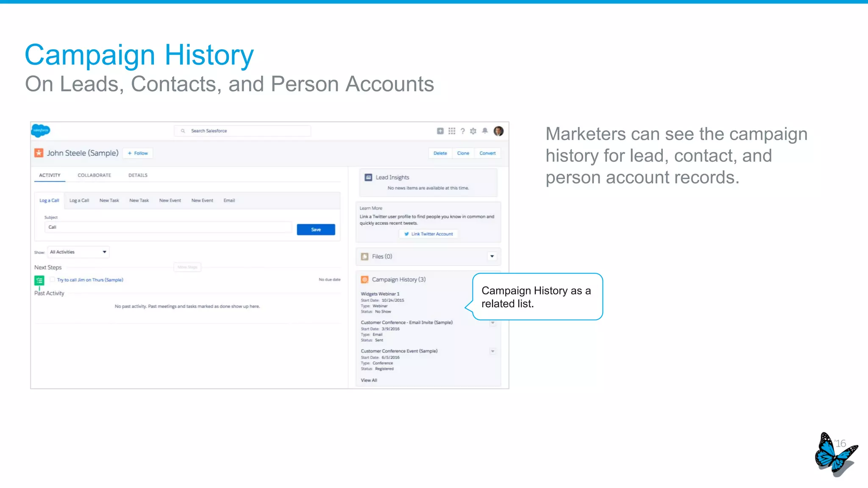Click the Delete button

click(x=440, y=153)
